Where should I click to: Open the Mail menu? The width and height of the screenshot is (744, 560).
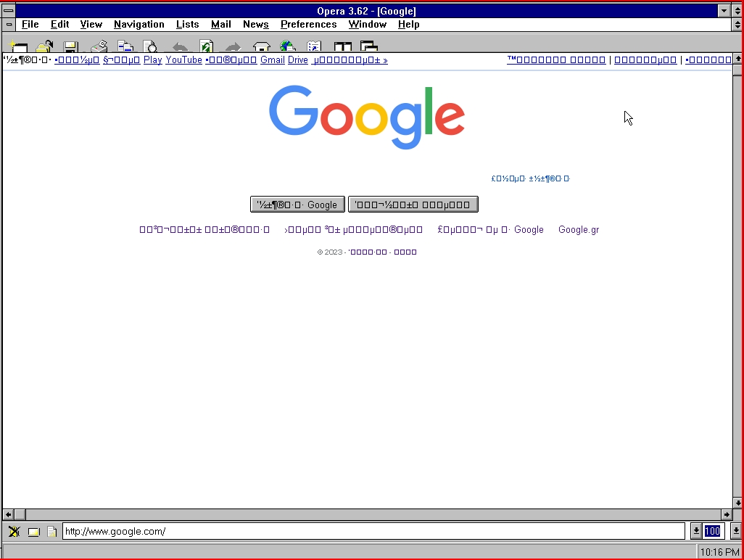tap(221, 24)
